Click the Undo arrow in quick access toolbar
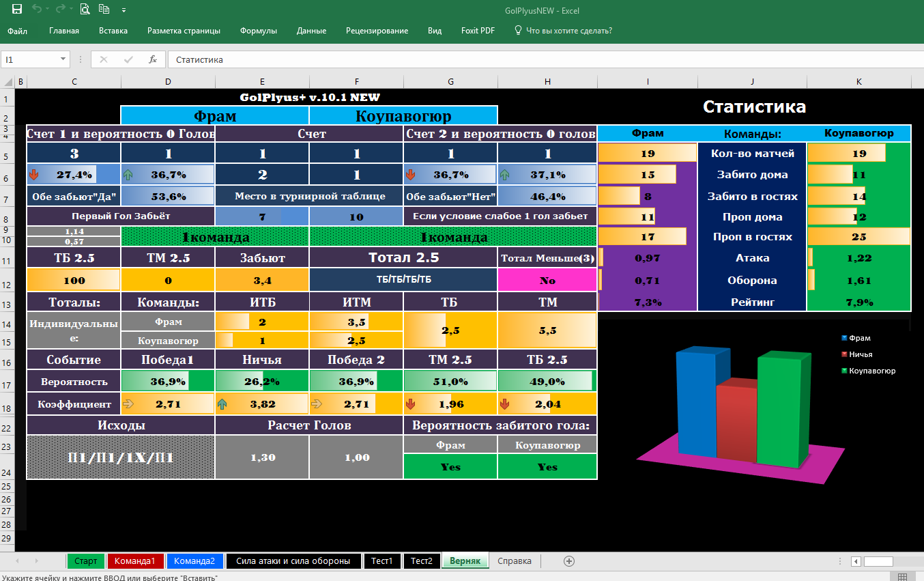This screenshot has width=924, height=581. point(36,10)
